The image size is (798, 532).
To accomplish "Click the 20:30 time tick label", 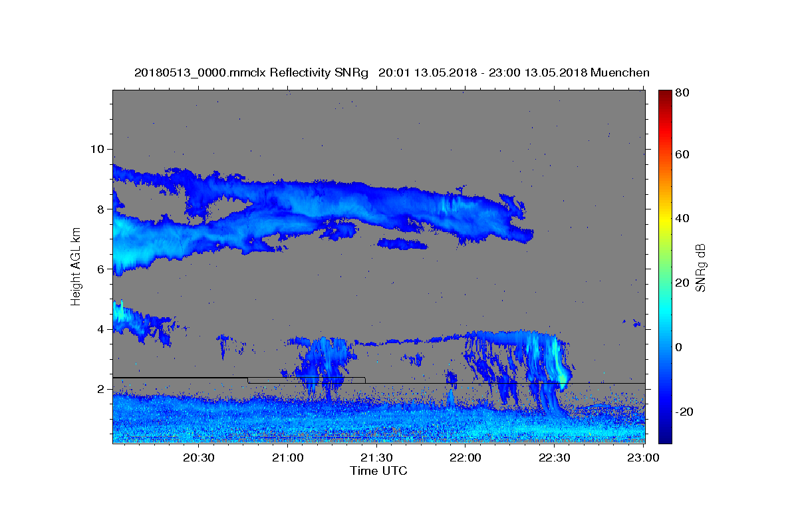I will 199,458.
